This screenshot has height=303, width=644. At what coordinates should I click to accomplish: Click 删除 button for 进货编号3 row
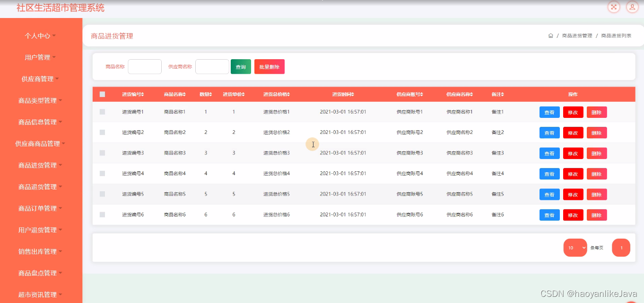pos(597,153)
